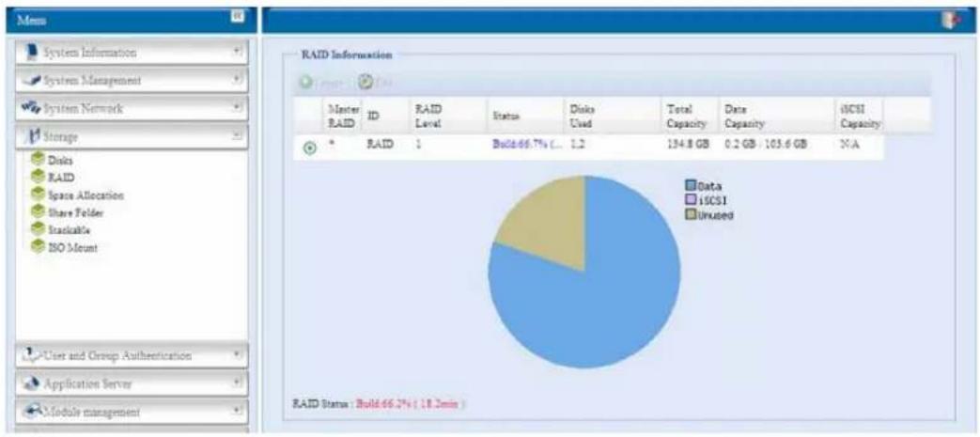Expand the Module management section arrow
Screen dimensions: 980x437
click(x=237, y=411)
